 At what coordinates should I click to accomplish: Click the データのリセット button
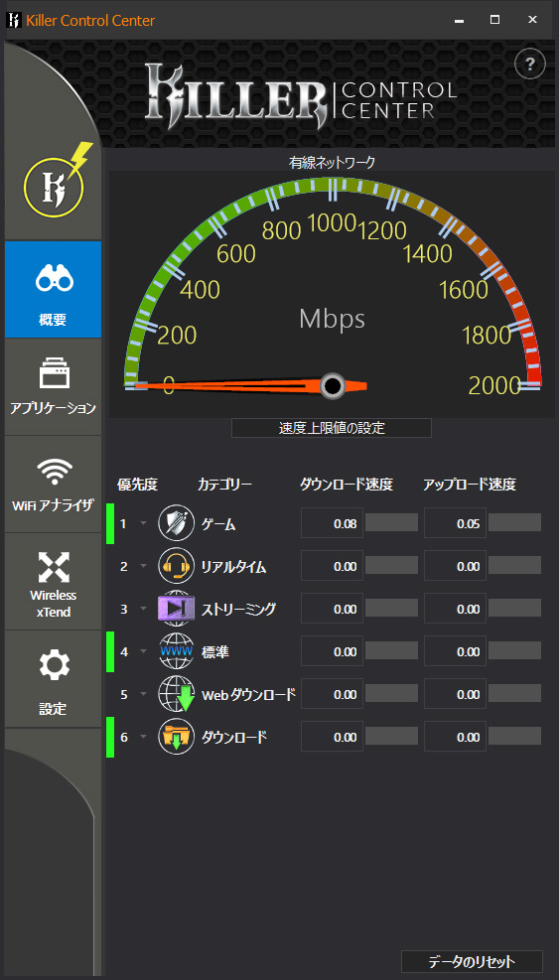[472, 961]
